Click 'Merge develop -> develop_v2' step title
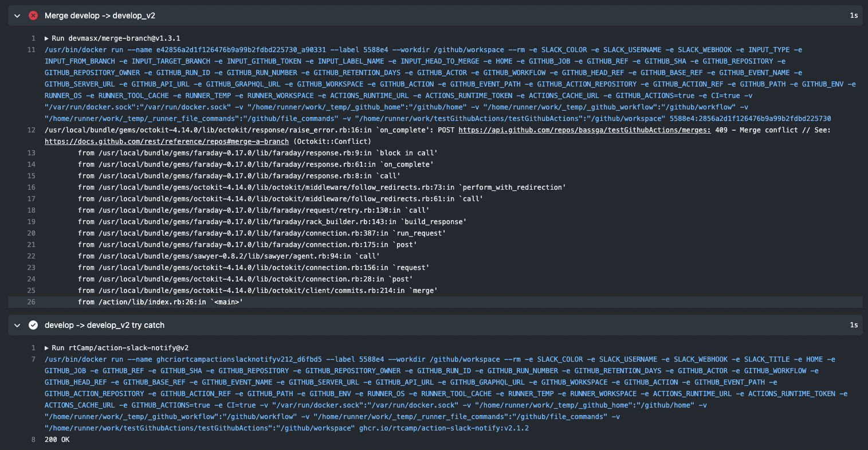Viewport: 868px width, 450px height. coord(100,15)
